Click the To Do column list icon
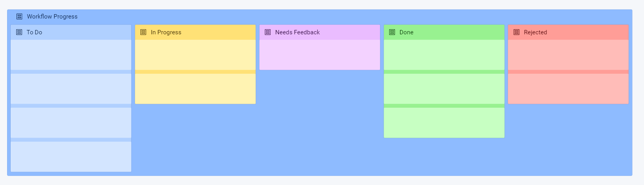644x185 pixels. tap(19, 32)
